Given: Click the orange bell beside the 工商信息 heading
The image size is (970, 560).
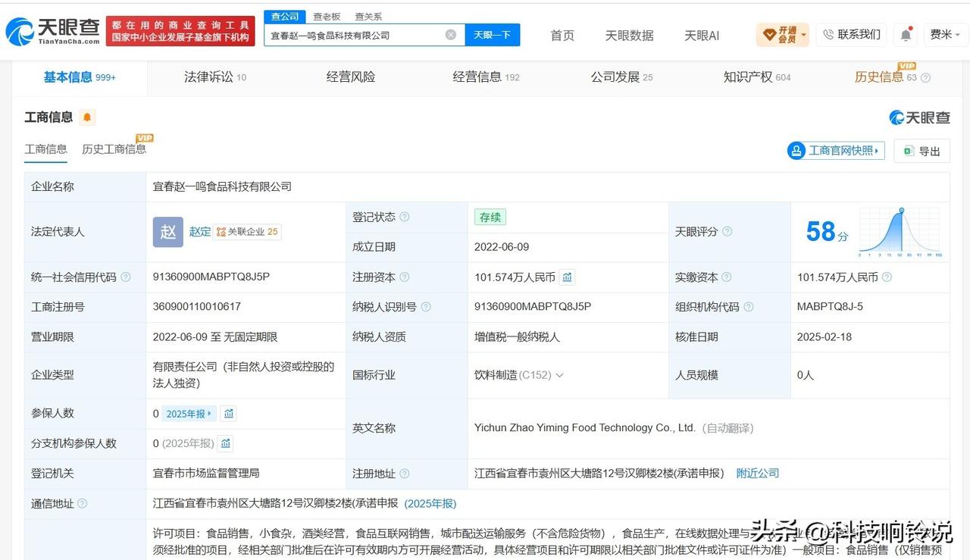Looking at the screenshot, I should (x=87, y=117).
